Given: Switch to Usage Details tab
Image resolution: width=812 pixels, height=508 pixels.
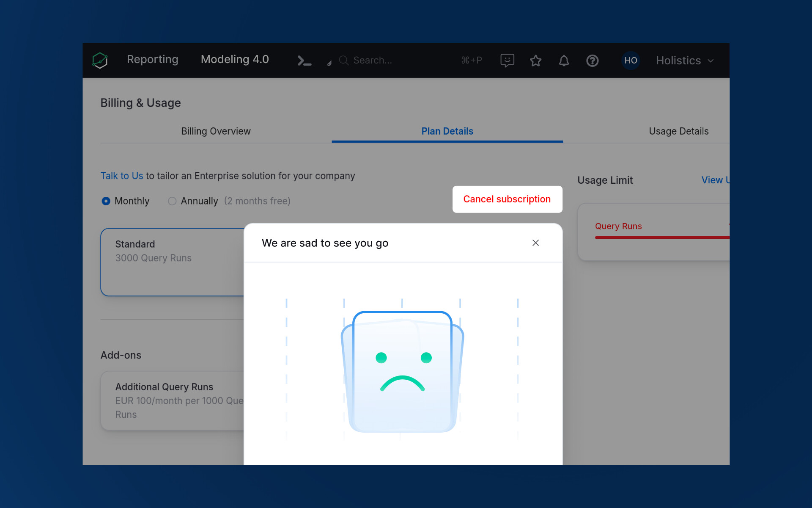Looking at the screenshot, I should pyautogui.click(x=678, y=131).
